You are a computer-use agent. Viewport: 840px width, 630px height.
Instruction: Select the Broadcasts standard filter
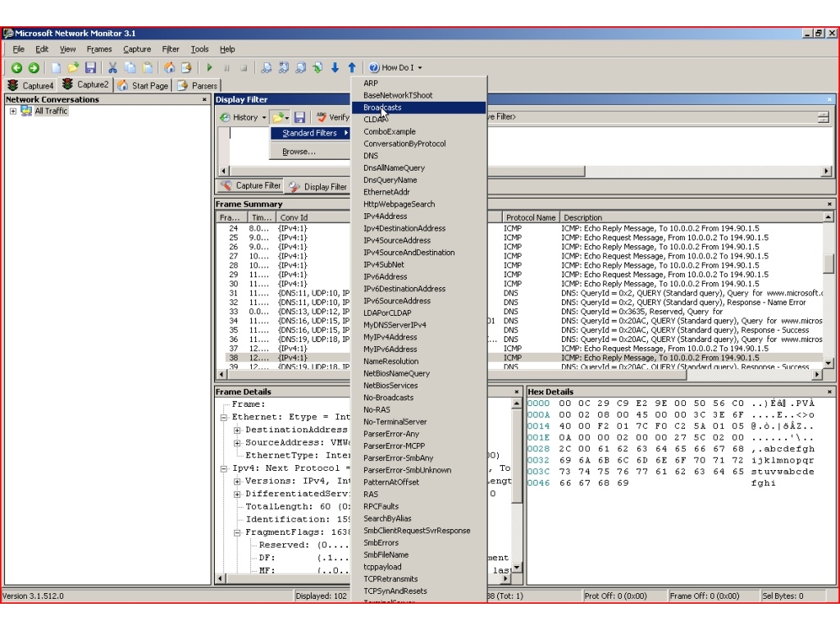(419, 107)
